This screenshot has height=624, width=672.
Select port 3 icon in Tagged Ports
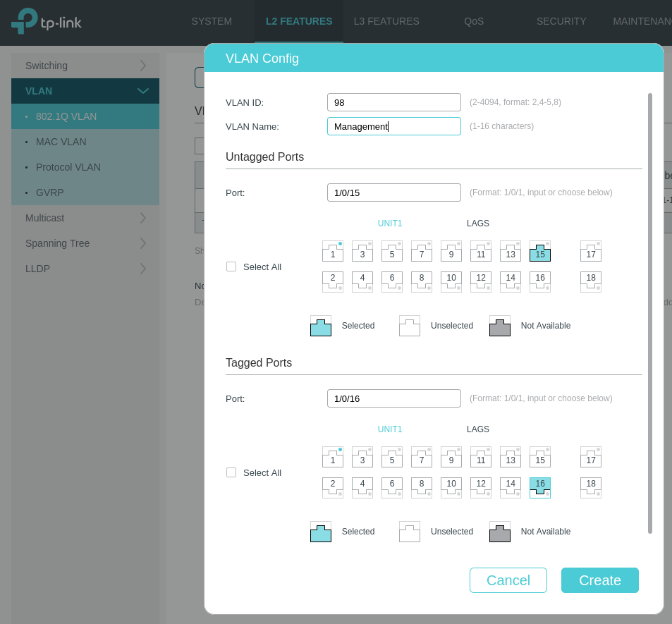click(362, 457)
